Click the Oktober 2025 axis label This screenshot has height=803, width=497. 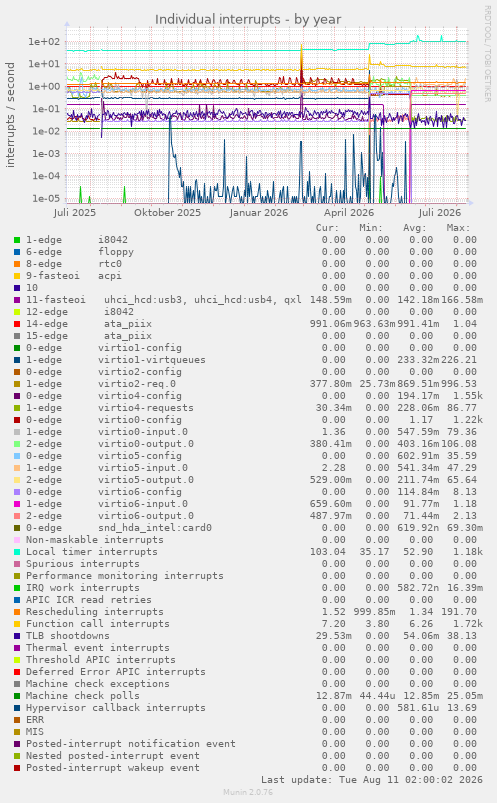pos(168,213)
